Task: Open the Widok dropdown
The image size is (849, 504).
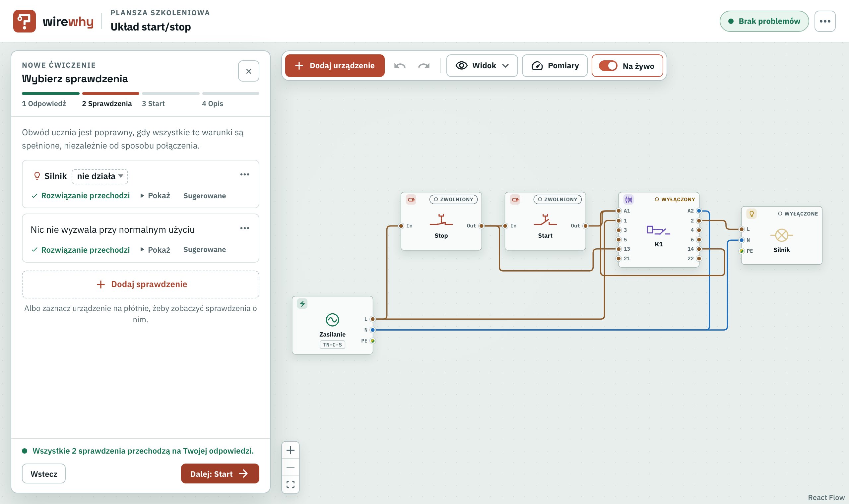Action: (482, 66)
